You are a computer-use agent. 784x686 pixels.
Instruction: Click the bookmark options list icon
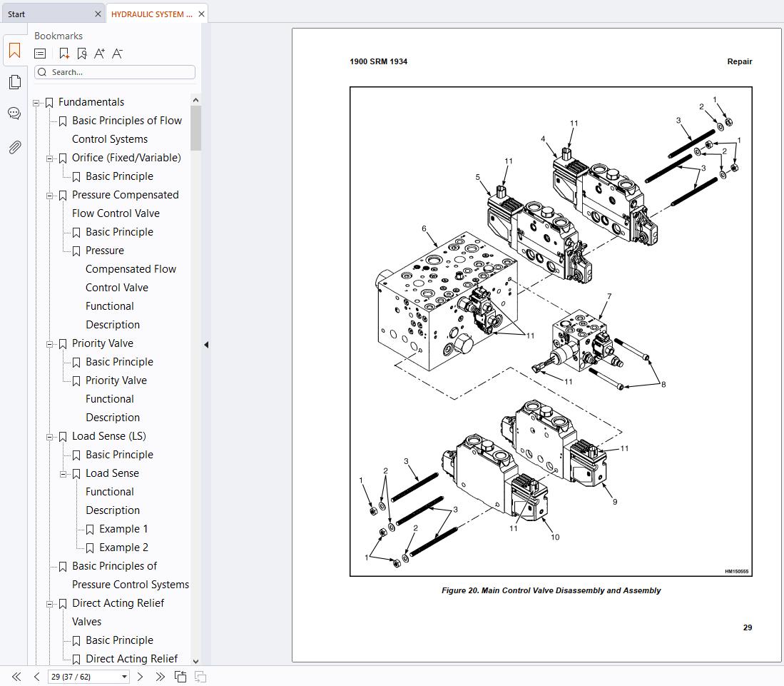click(40, 54)
